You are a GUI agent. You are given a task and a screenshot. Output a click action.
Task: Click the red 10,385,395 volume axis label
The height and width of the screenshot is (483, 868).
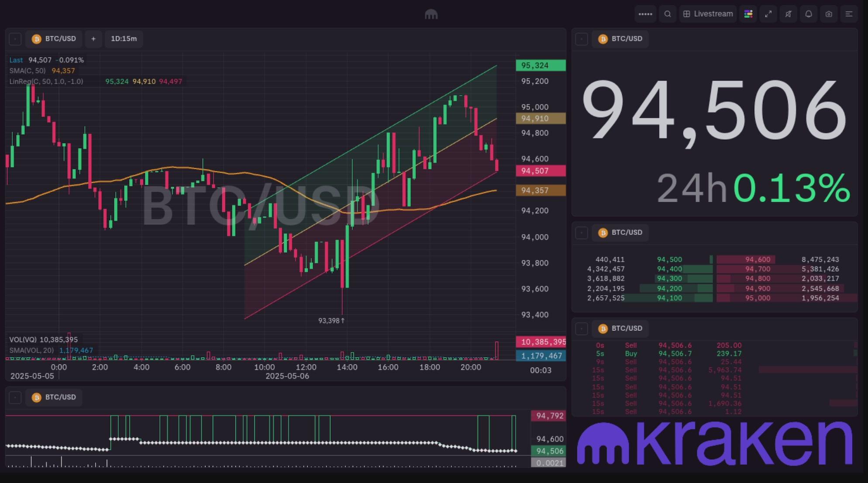[x=541, y=342]
